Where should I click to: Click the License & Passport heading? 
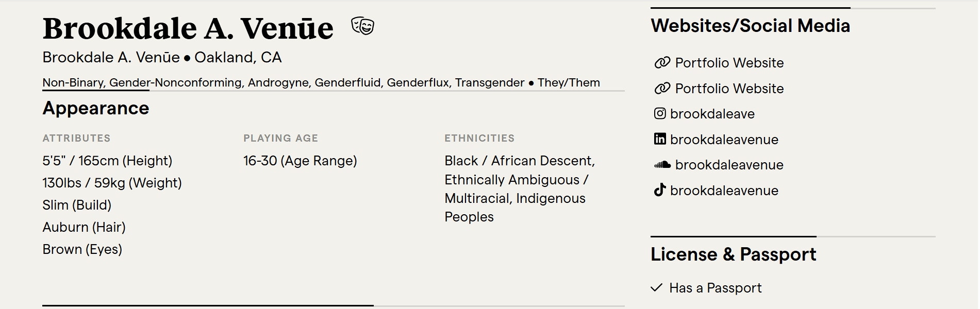733,254
